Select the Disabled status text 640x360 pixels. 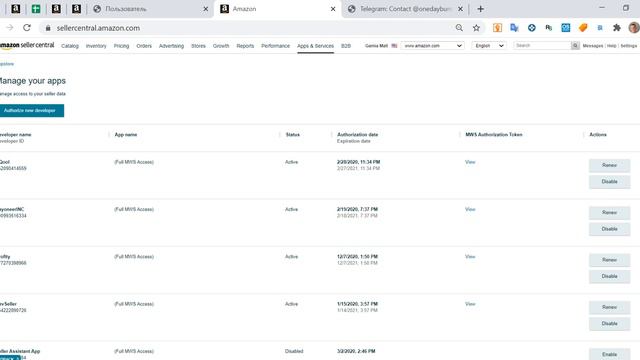click(294, 351)
